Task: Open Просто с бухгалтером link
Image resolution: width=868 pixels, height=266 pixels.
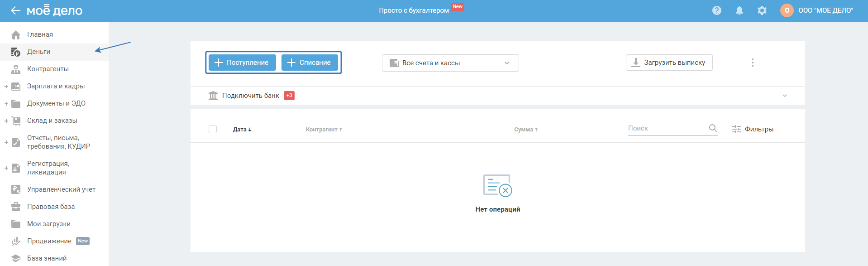Action: coord(414,10)
